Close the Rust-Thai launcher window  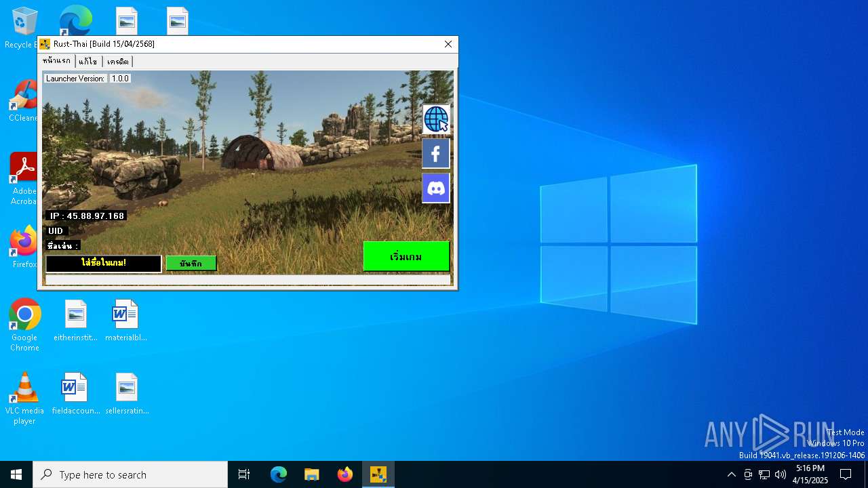pos(448,44)
